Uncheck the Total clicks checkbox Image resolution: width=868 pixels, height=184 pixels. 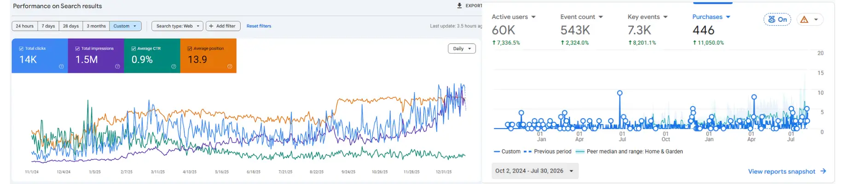coord(21,48)
